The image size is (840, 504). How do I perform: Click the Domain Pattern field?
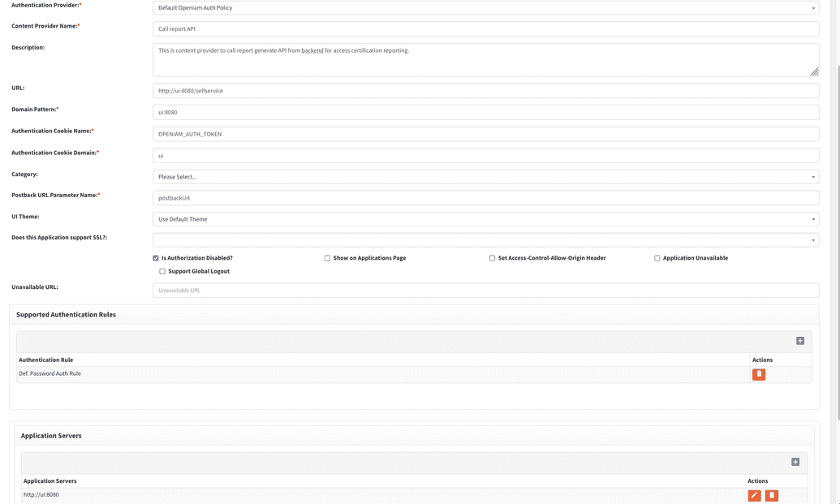click(485, 111)
